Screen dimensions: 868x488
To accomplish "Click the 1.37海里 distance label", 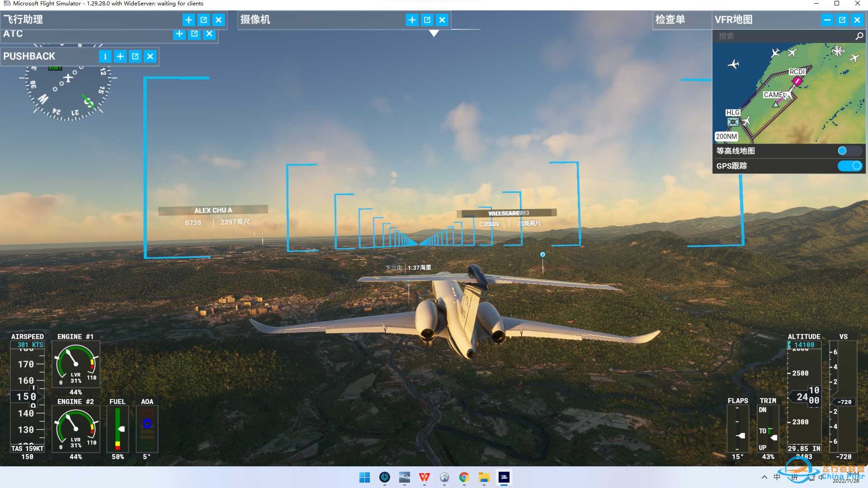I will pos(420,268).
